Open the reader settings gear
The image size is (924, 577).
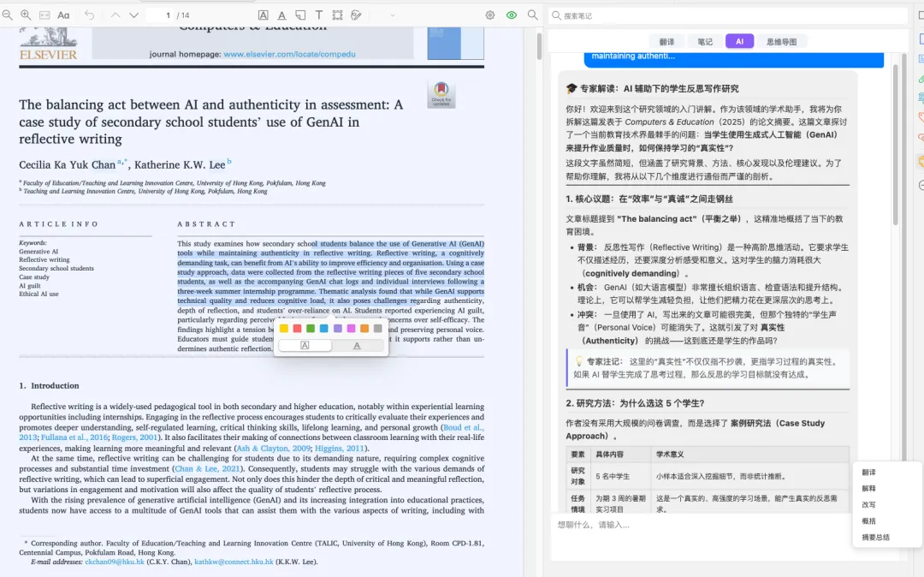click(x=489, y=15)
